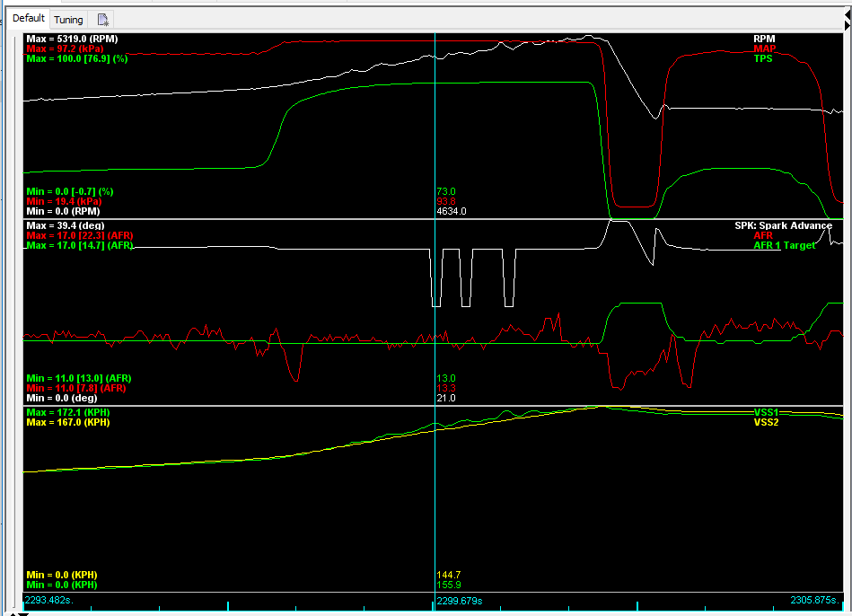Screen dimensions: 852x616
Task: Select the green TPS legend label
Action: [x=764, y=59]
